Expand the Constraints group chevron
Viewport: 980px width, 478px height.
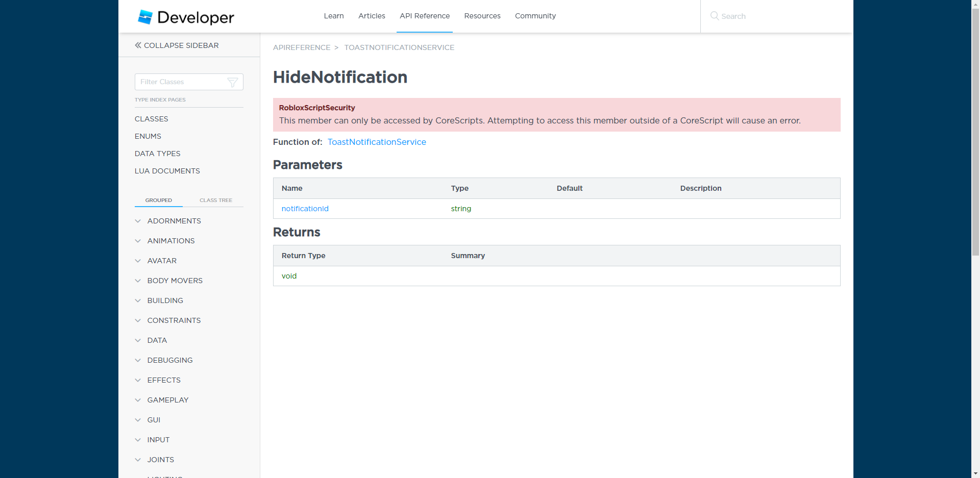click(x=138, y=320)
